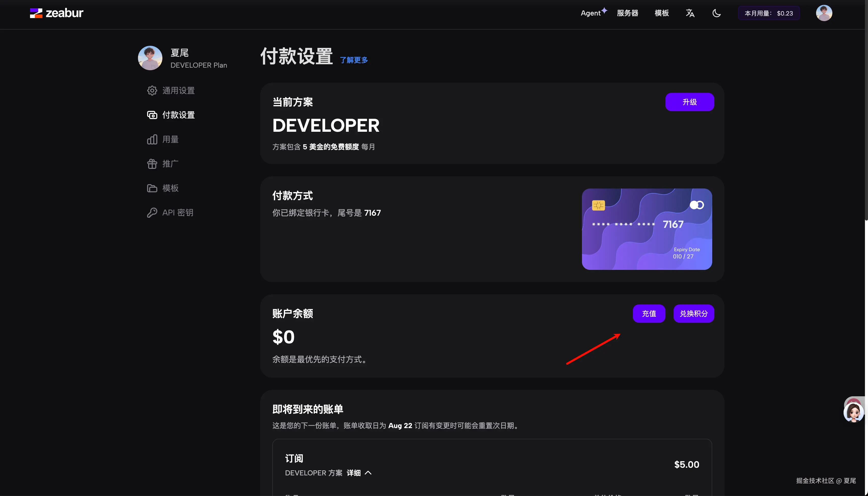
Task: Click the general settings gear icon
Action: click(x=152, y=91)
